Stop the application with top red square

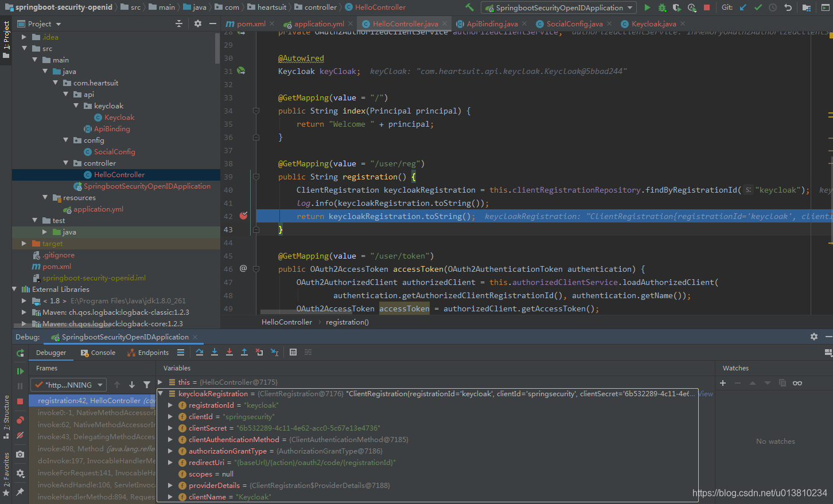tap(707, 7)
